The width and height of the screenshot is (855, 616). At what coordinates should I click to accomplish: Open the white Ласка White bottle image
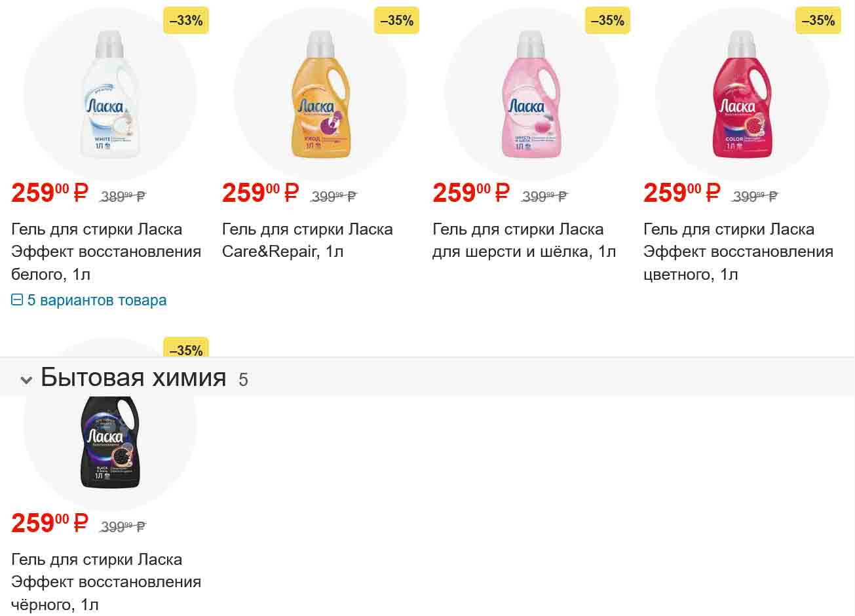click(110, 95)
